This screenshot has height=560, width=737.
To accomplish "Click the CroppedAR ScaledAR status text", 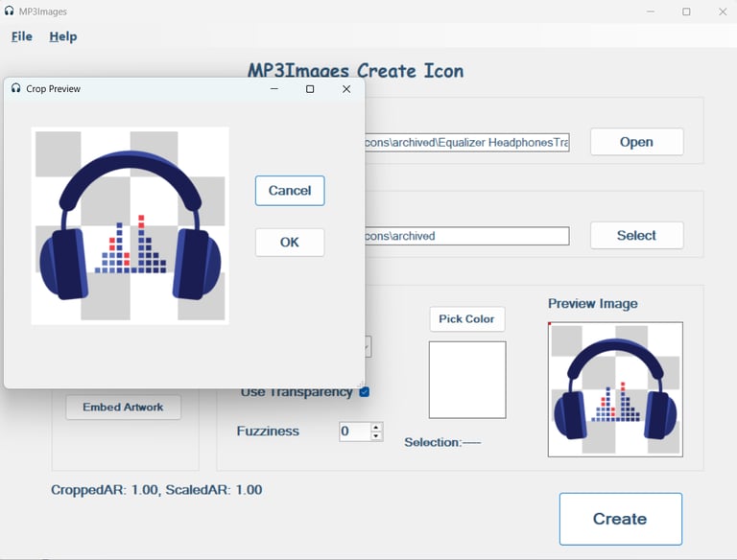I will (x=156, y=490).
